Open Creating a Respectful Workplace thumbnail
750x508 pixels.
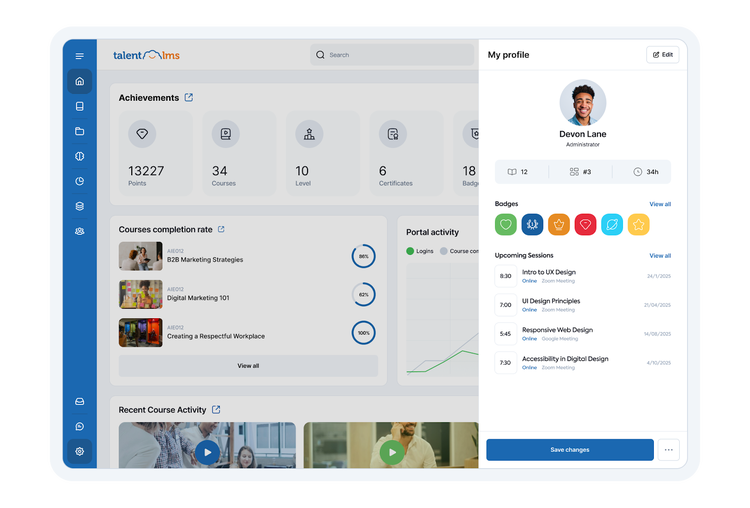tap(141, 332)
